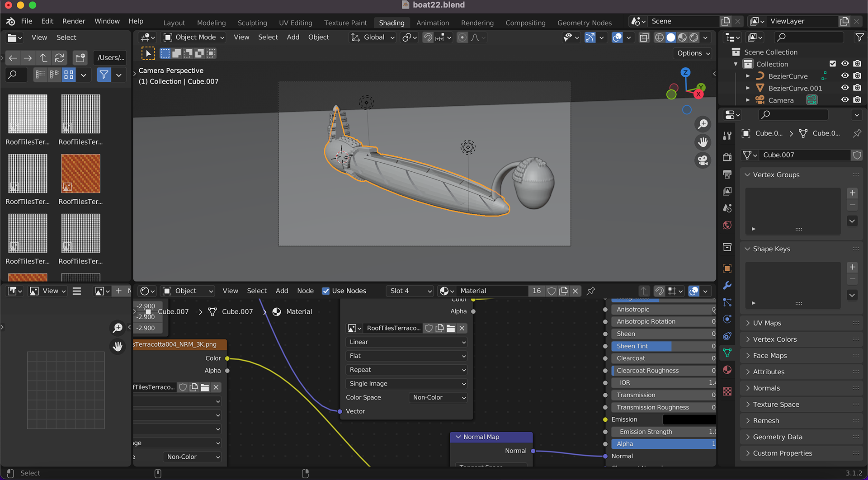868x480 pixels.
Task: Switch to the UV Editing workspace tab
Action: tap(295, 23)
